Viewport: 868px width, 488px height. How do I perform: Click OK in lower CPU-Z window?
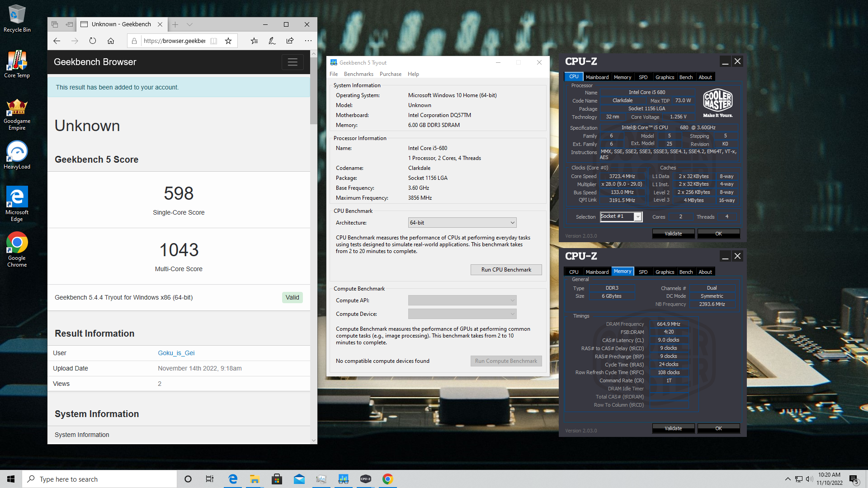pos(718,428)
